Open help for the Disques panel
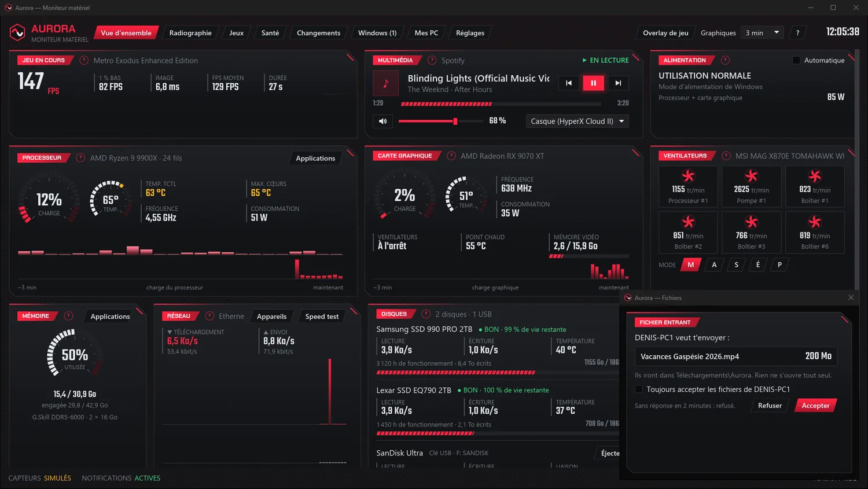The image size is (868, 489). [x=426, y=314]
